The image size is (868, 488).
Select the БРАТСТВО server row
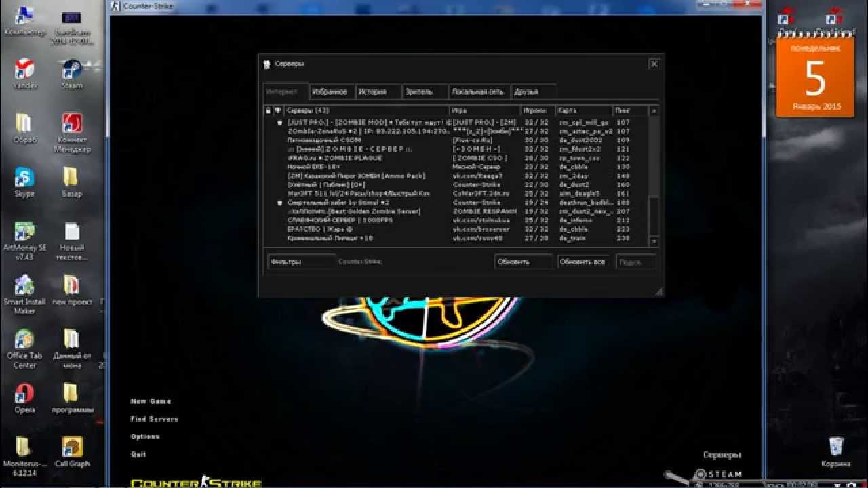(x=456, y=229)
